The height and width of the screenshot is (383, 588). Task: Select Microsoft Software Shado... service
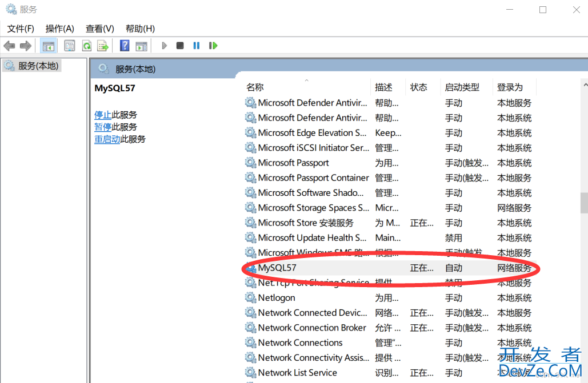tap(390, 192)
